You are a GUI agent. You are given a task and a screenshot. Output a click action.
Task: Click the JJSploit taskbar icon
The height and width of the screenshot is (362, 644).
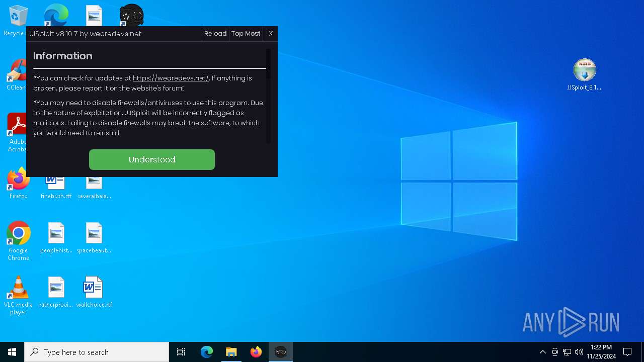coord(281,352)
